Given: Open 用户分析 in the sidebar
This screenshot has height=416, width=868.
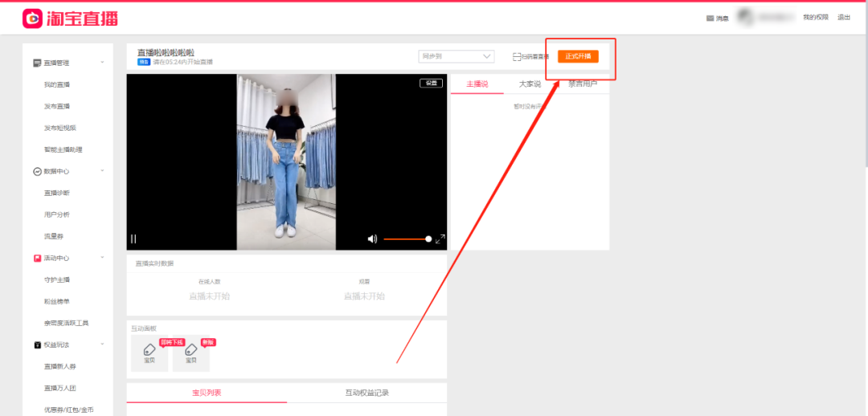Looking at the screenshot, I should 57,214.
